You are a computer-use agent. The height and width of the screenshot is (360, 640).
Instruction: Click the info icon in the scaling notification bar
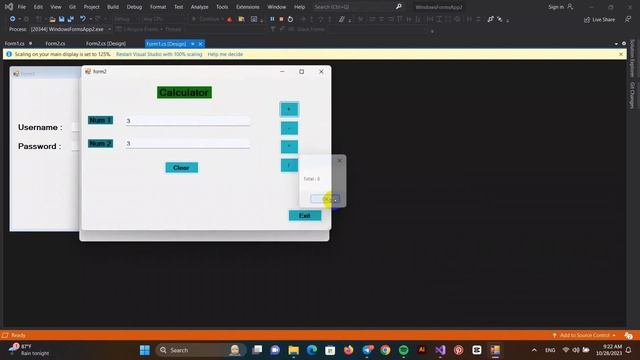[9, 54]
